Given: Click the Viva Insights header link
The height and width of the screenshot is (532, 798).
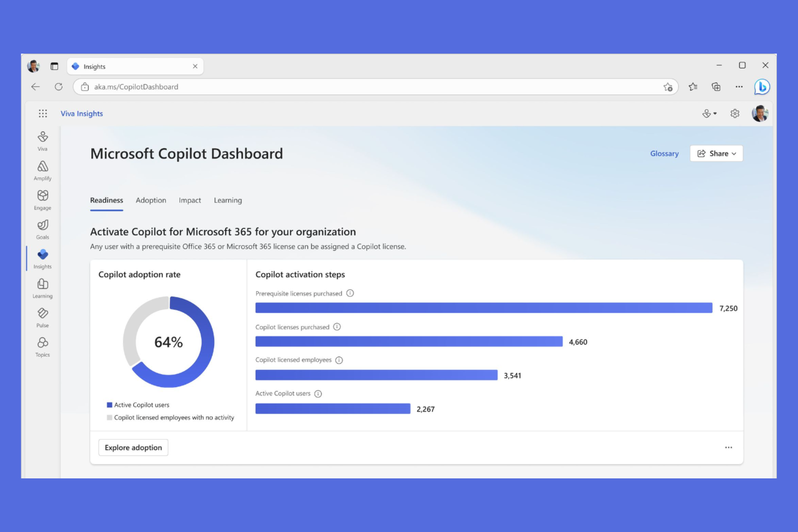Looking at the screenshot, I should pyautogui.click(x=81, y=113).
